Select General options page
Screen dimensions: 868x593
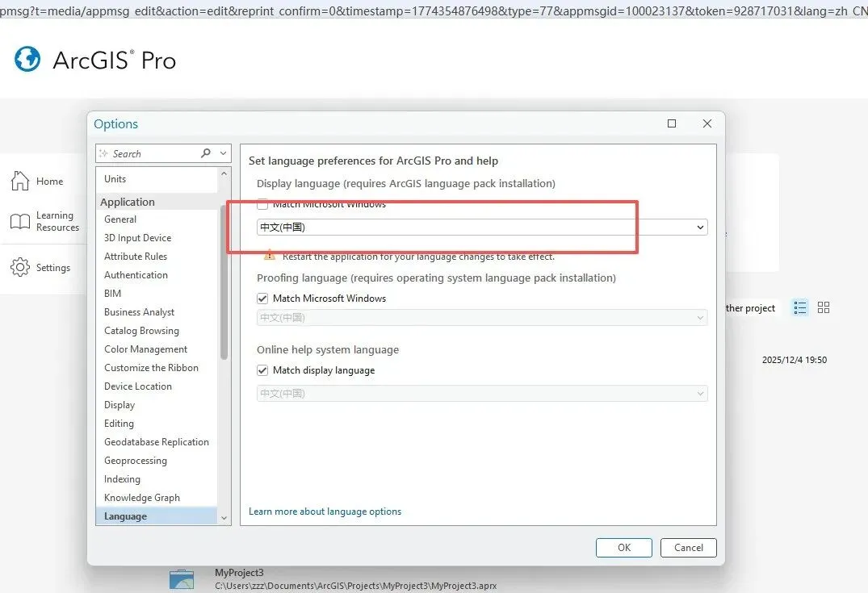point(120,219)
